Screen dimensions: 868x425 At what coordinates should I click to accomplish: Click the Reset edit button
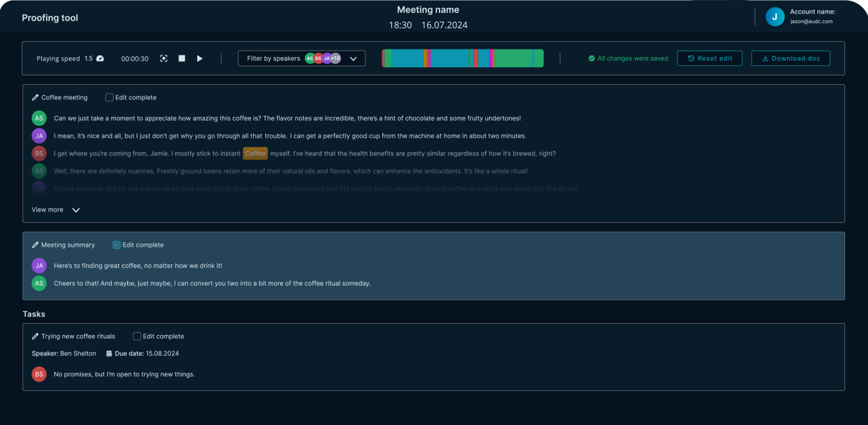[x=709, y=58]
